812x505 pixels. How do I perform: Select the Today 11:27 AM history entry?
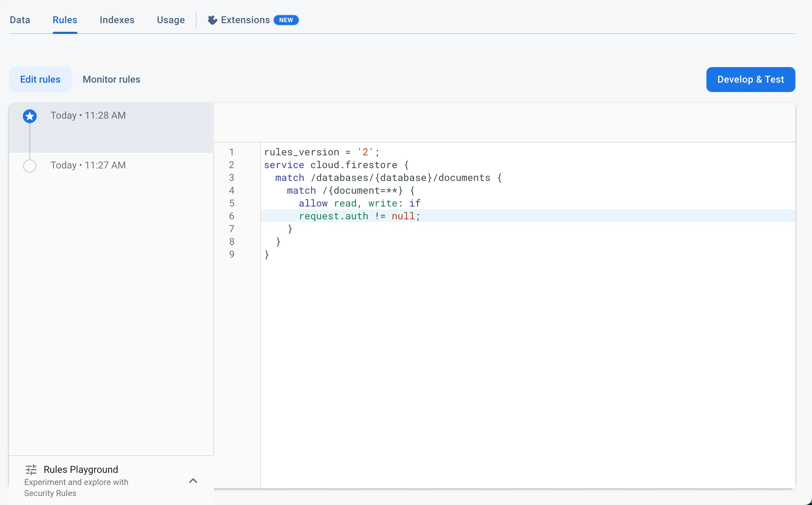point(111,165)
